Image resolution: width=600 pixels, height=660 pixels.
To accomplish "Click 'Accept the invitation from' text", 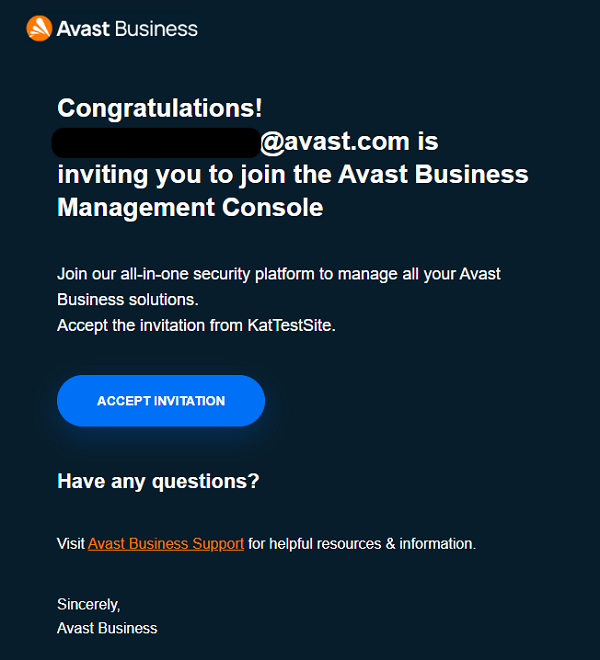I will [150, 325].
